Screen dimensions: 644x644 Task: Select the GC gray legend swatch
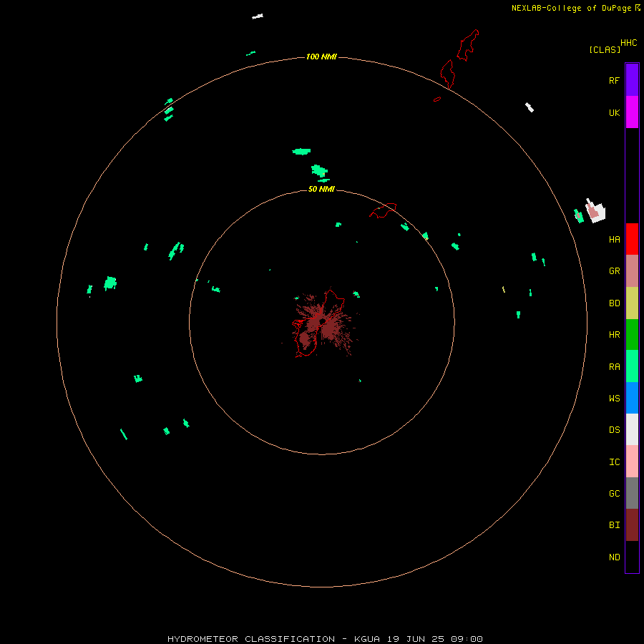tap(632, 493)
